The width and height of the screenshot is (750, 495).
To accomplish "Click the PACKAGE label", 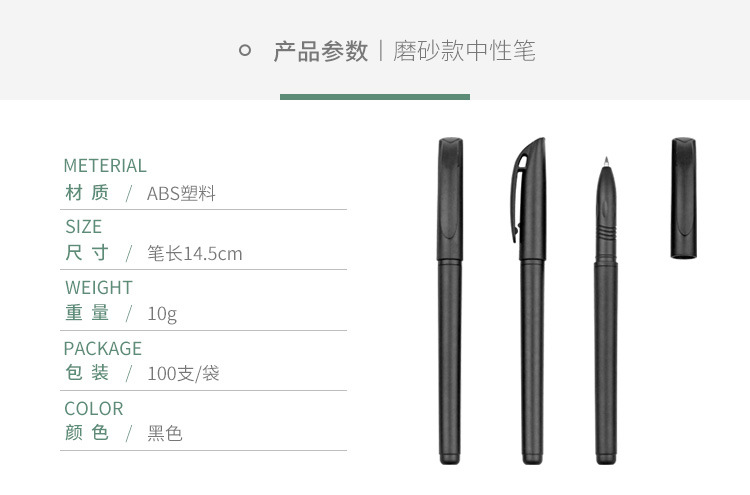I will 103,349.
